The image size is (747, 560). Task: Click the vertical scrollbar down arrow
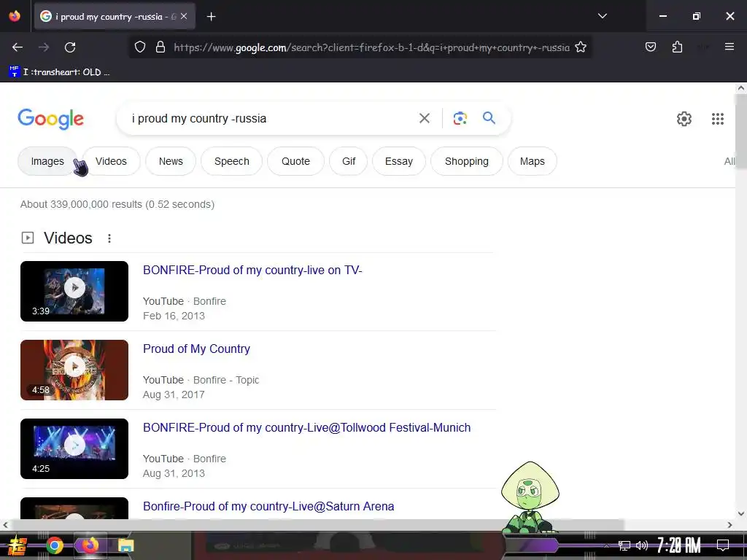pos(741,513)
